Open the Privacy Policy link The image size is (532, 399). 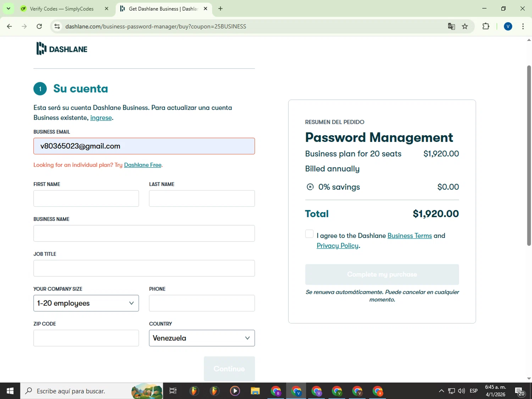tap(337, 246)
